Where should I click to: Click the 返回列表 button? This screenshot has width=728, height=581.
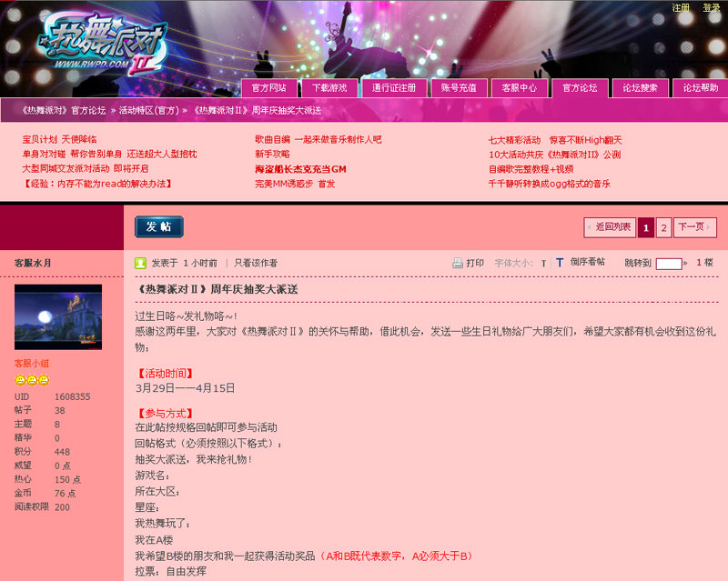(x=610, y=227)
